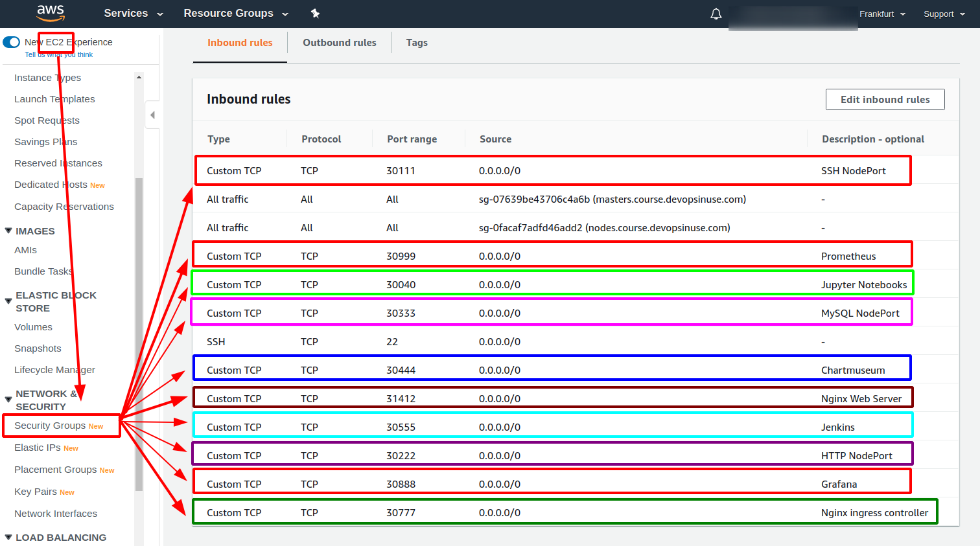Click the 'Description - optional' column header
Image resolution: width=980 pixels, height=546 pixels.
coord(873,139)
